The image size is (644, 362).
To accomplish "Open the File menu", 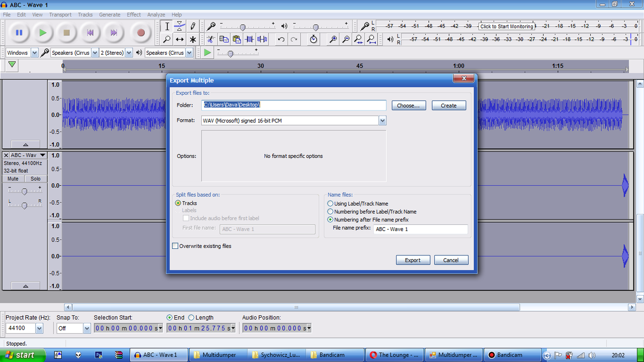I will tap(7, 15).
